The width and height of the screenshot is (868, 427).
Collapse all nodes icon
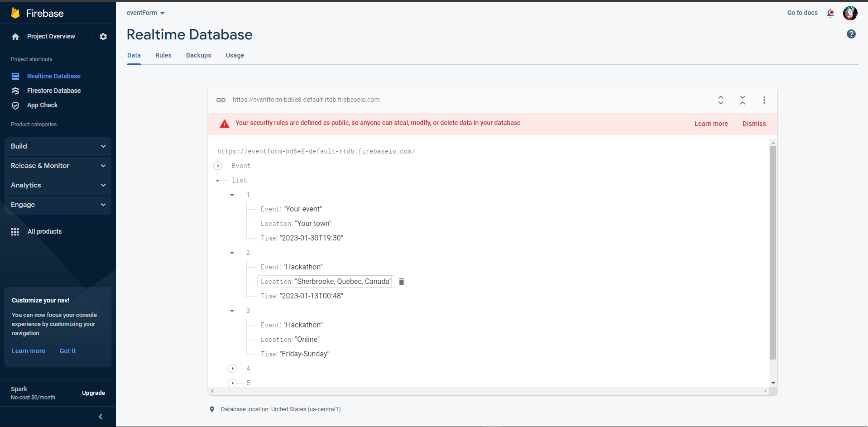coord(743,100)
